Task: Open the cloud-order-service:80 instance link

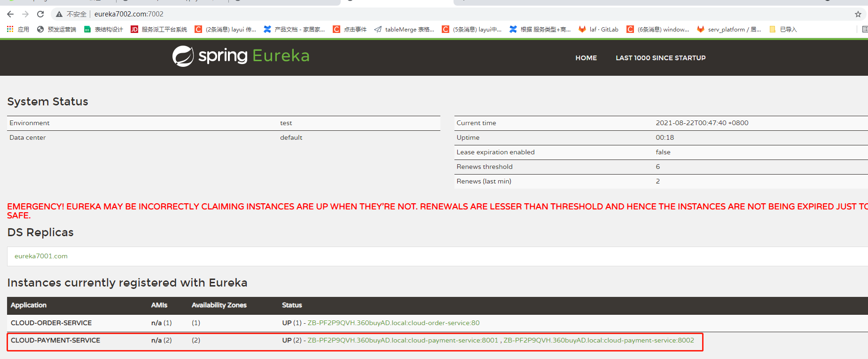Action: point(393,323)
